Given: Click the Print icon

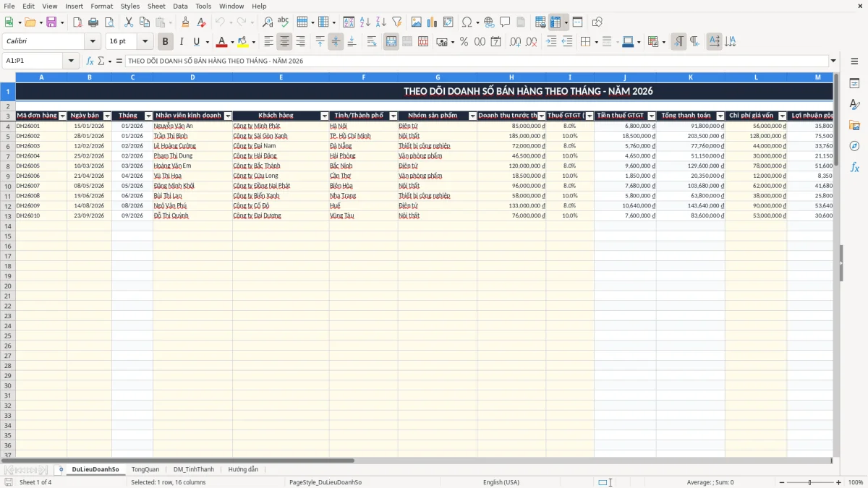Looking at the screenshot, I should [93, 22].
